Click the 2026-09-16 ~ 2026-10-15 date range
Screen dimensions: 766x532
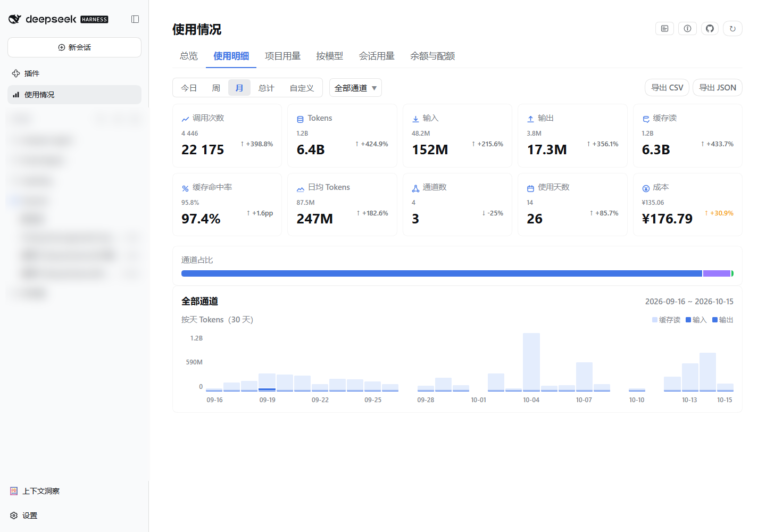point(689,302)
